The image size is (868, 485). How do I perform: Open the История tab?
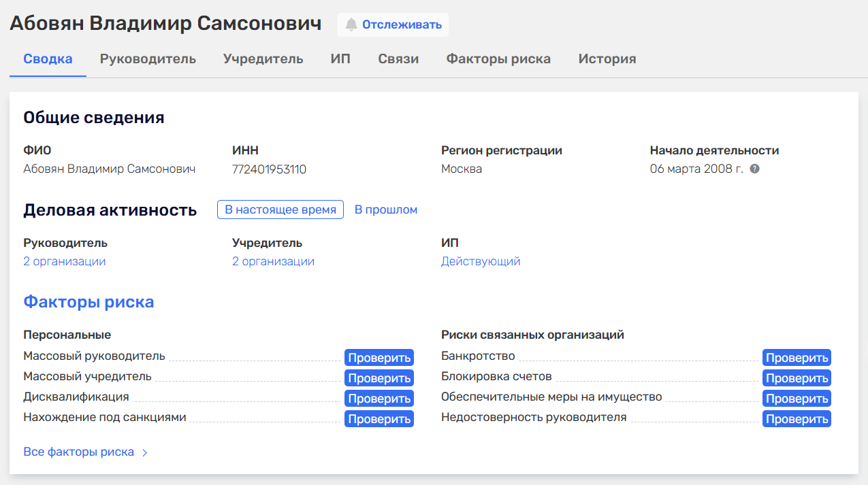607,58
